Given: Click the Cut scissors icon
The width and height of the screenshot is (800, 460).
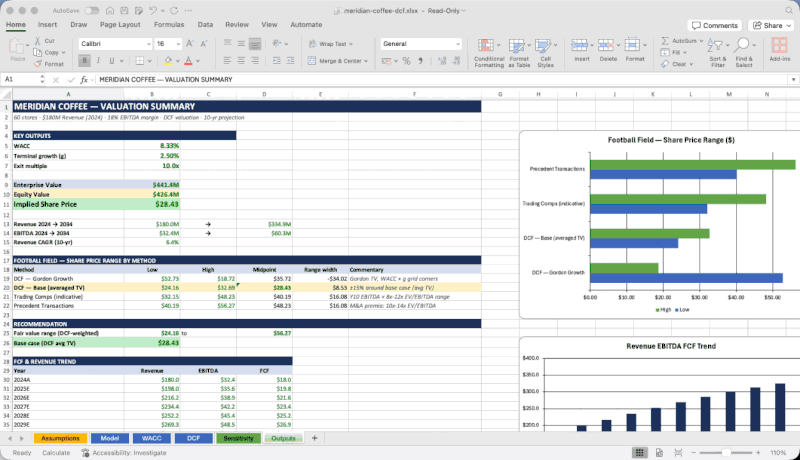Looking at the screenshot, I should (38, 40).
